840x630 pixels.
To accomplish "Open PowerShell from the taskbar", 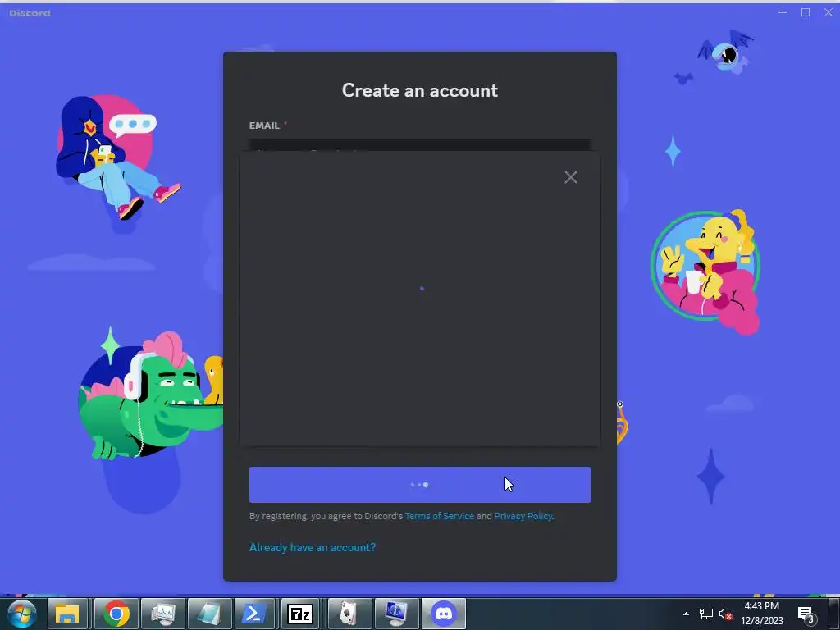I will click(x=255, y=614).
